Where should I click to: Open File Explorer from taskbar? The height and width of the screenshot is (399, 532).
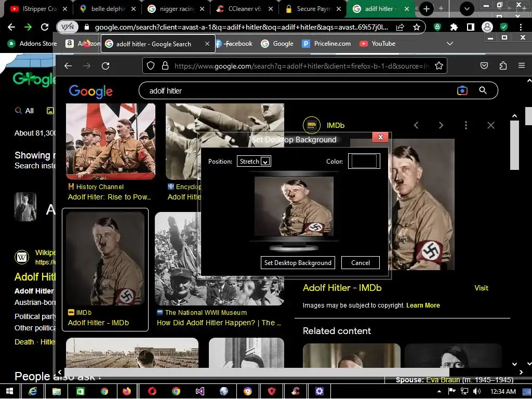[56, 392]
